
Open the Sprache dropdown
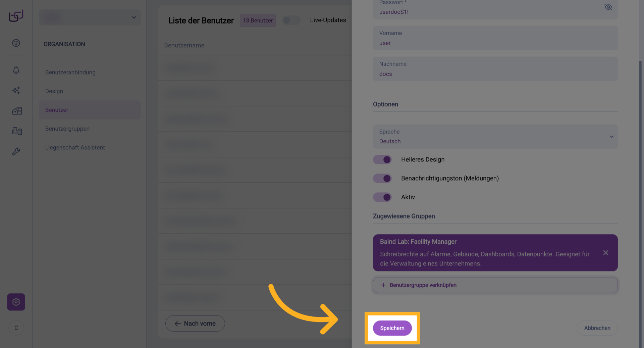click(495, 137)
